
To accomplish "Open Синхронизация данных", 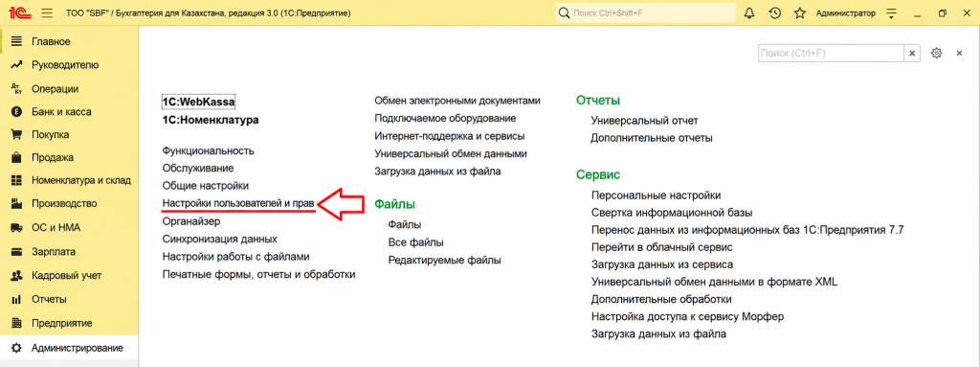I will (x=219, y=240).
